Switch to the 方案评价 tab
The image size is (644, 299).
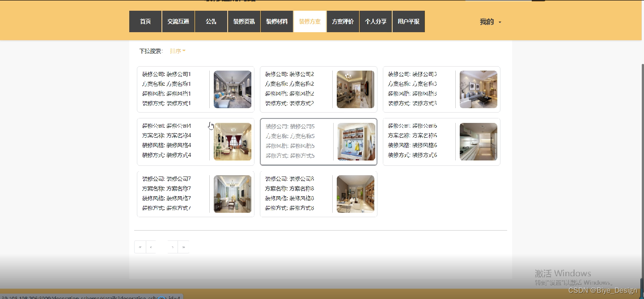[x=343, y=21]
